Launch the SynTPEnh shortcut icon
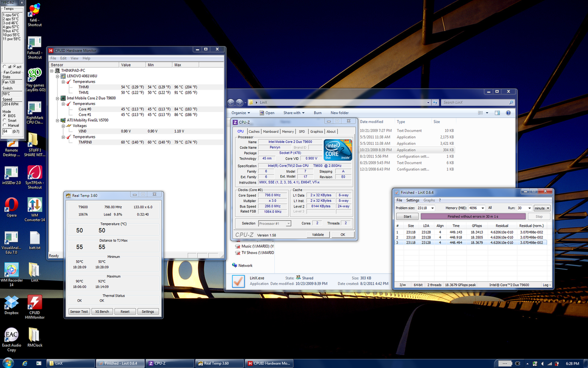This screenshot has height=368, width=588. [35, 177]
